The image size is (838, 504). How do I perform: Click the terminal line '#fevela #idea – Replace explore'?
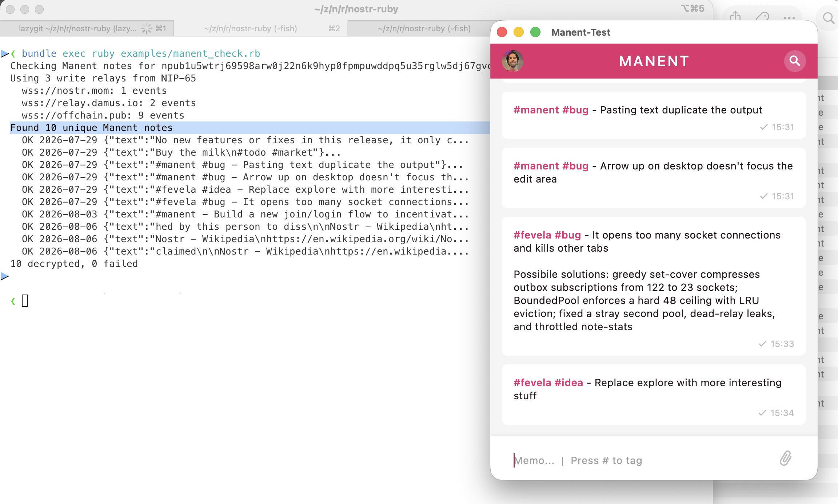point(245,189)
